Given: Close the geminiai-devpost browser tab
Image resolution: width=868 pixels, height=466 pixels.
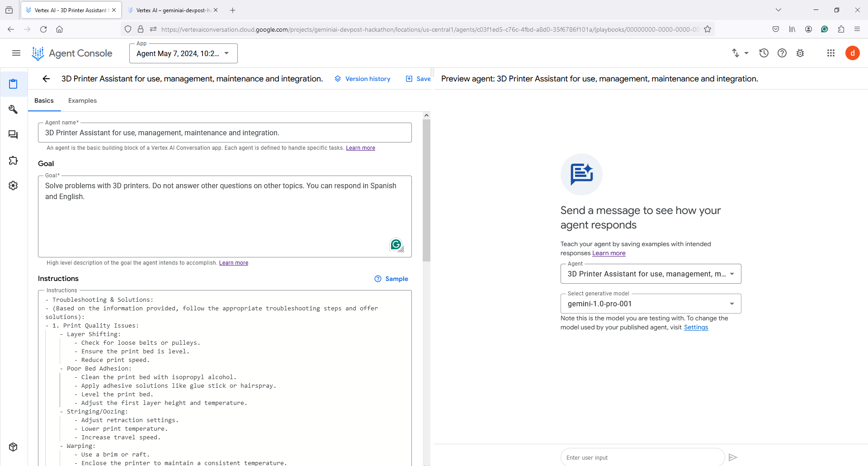Looking at the screenshot, I should [x=216, y=10].
